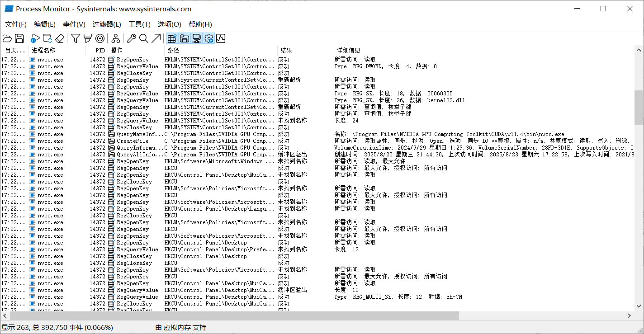The height and width of the screenshot is (334, 644).
Task: Open the 选项(O) menu
Action: (x=169, y=24)
